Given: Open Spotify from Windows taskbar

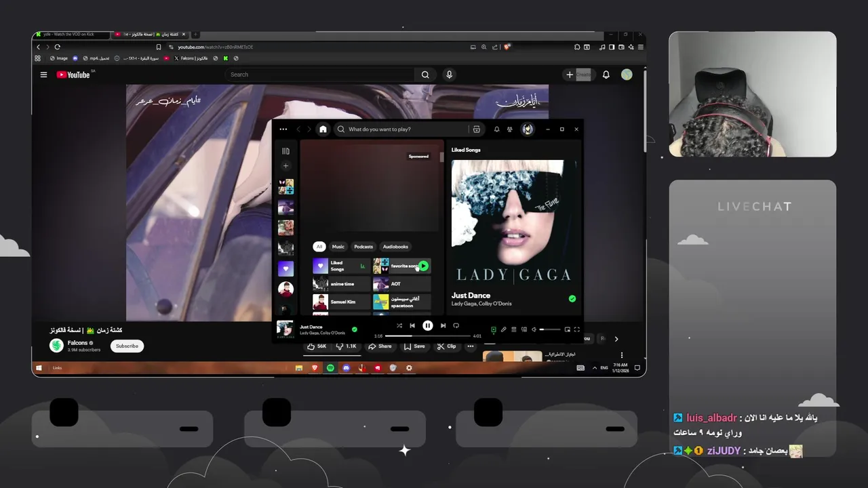Looking at the screenshot, I should [x=330, y=368].
